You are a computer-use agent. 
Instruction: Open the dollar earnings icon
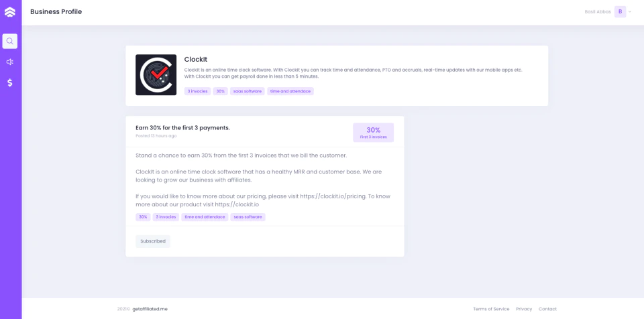pos(10,82)
